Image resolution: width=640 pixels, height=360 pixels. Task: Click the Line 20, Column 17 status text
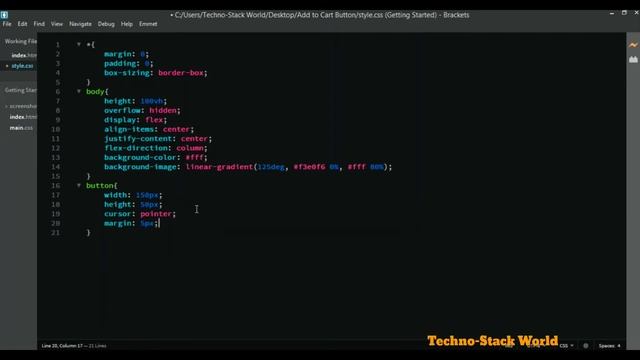pyautogui.click(x=62, y=346)
